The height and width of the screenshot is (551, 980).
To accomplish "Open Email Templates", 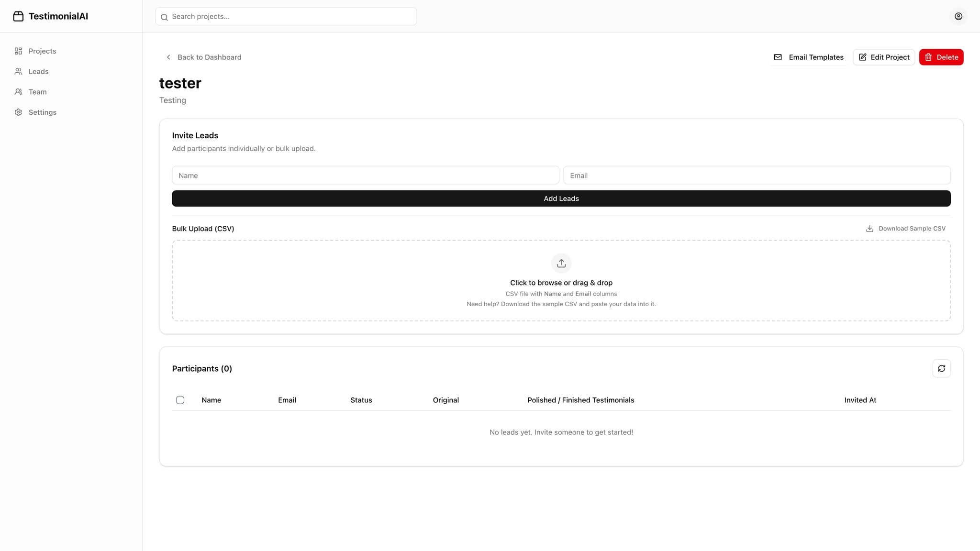I will tap(809, 57).
